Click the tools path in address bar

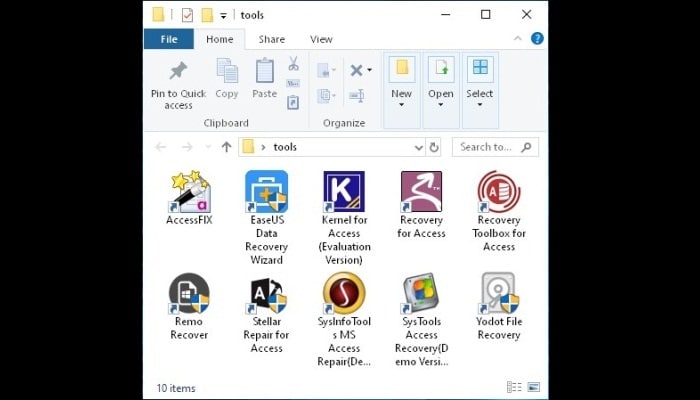pyautogui.click(x=285, y=147)
